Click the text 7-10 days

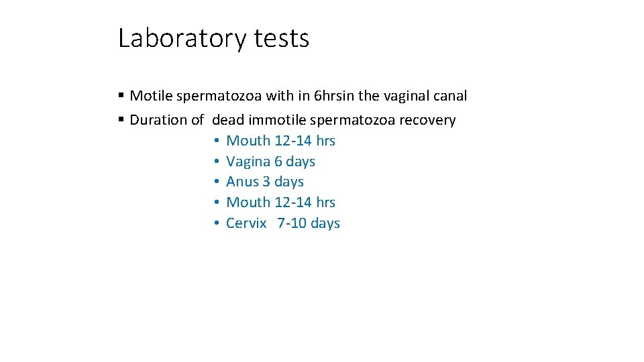(x=309, y=223)
